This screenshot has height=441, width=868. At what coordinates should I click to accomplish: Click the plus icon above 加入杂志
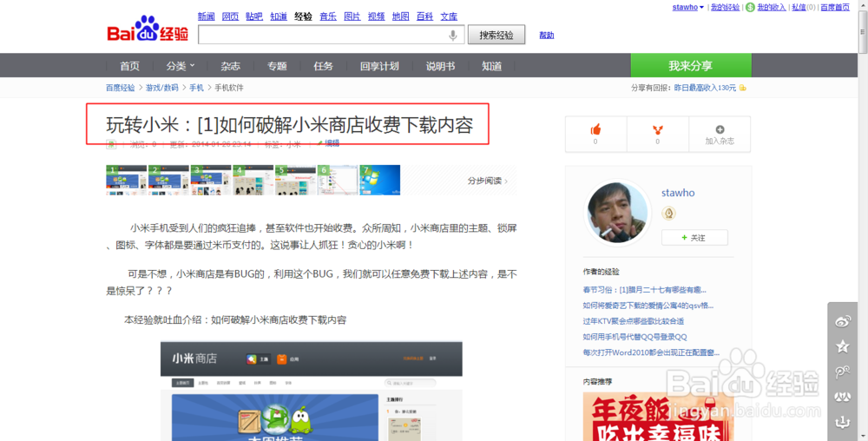[x=720, y=129]
